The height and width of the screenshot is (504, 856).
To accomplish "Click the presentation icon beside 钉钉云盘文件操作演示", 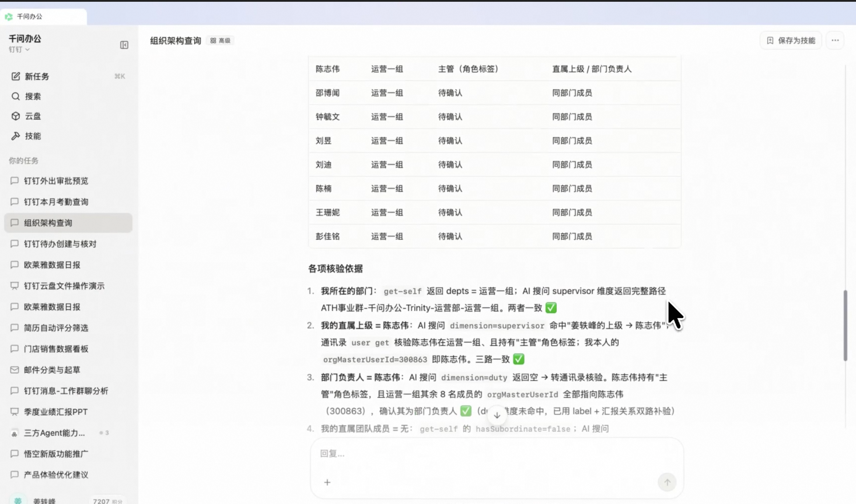I will click(14, 286).
